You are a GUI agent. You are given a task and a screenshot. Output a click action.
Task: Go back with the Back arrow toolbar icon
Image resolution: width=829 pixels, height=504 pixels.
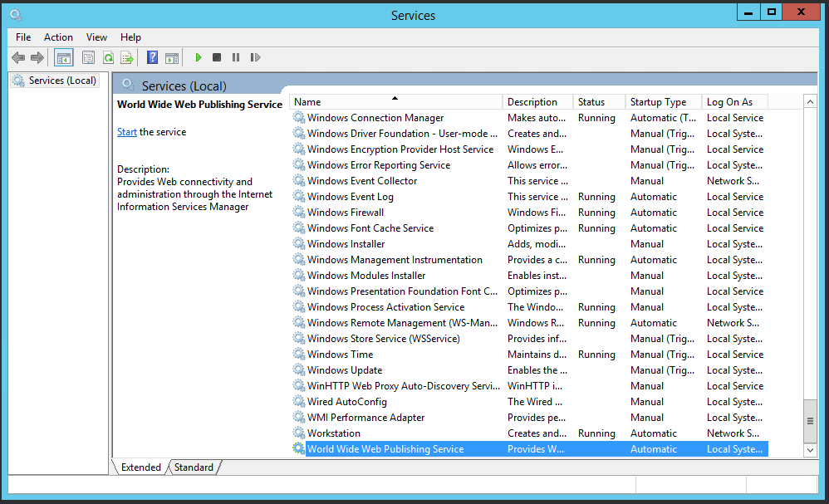pyautogui.click(x=18, y=57)
